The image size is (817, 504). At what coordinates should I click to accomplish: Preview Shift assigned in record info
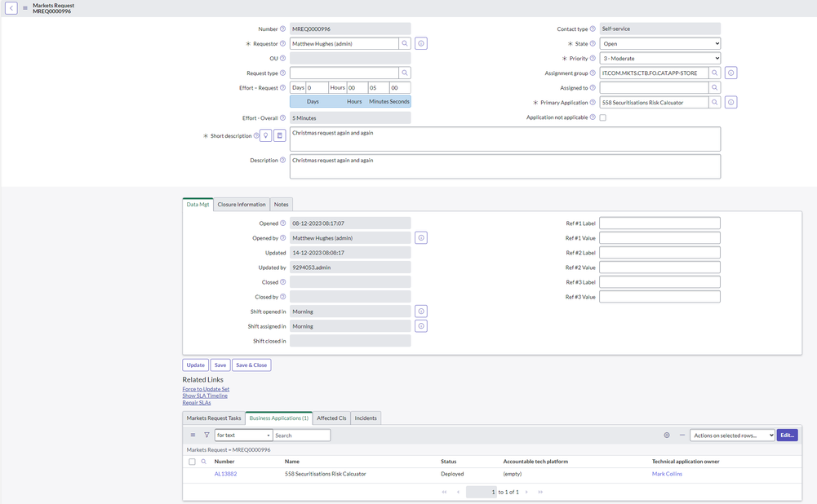(x=421, y=326)
